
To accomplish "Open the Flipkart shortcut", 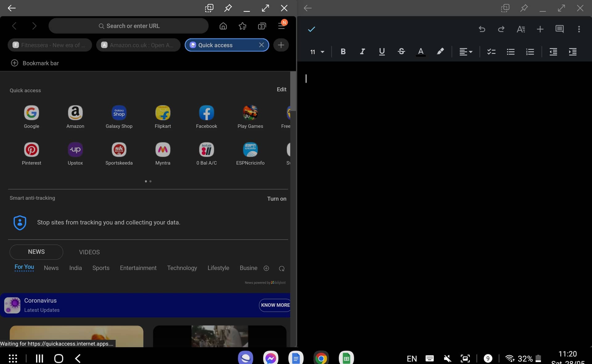I will [163, 117].
